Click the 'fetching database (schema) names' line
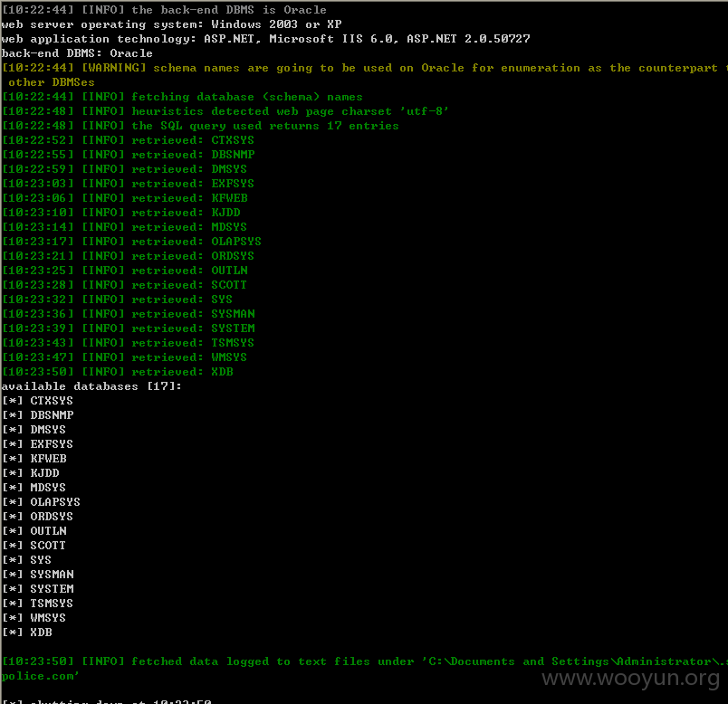The width and height of the screenshot is (728, 704). pos(182,97)
